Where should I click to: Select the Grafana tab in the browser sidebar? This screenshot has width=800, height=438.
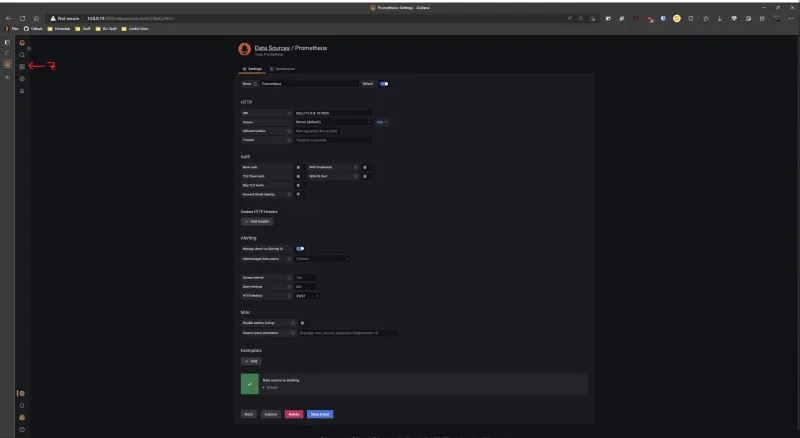(x=7, y=64)
